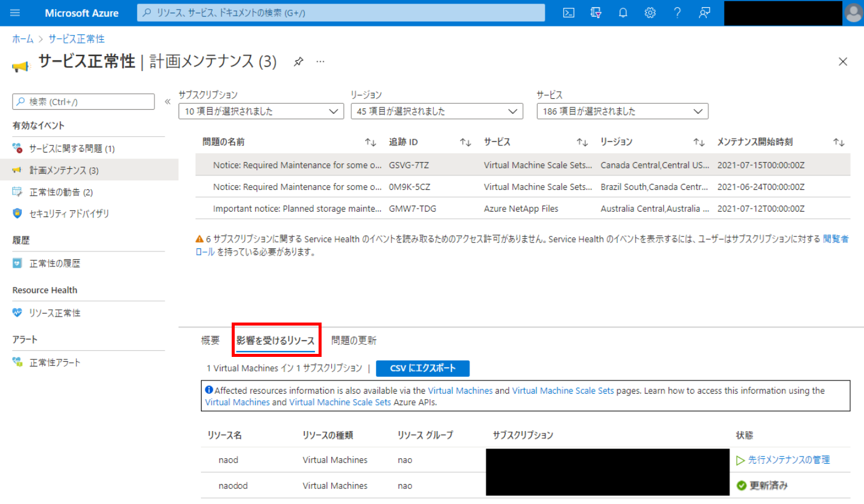This screenshot has width=864, height=504.
Task: Click the Australia Central region cell
Action: click(655, 209)
